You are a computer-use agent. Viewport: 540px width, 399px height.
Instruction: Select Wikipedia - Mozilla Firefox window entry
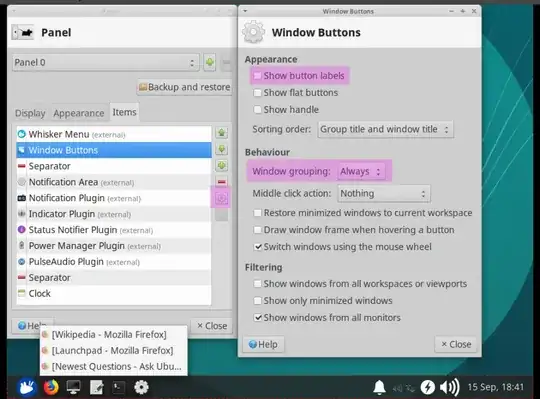114,335
